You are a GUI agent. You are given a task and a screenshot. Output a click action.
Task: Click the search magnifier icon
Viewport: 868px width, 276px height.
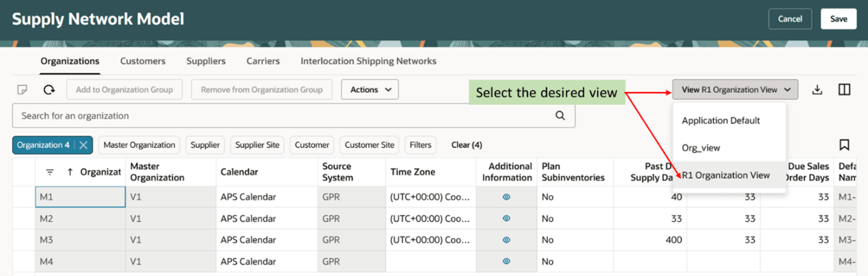coord(560,115)
